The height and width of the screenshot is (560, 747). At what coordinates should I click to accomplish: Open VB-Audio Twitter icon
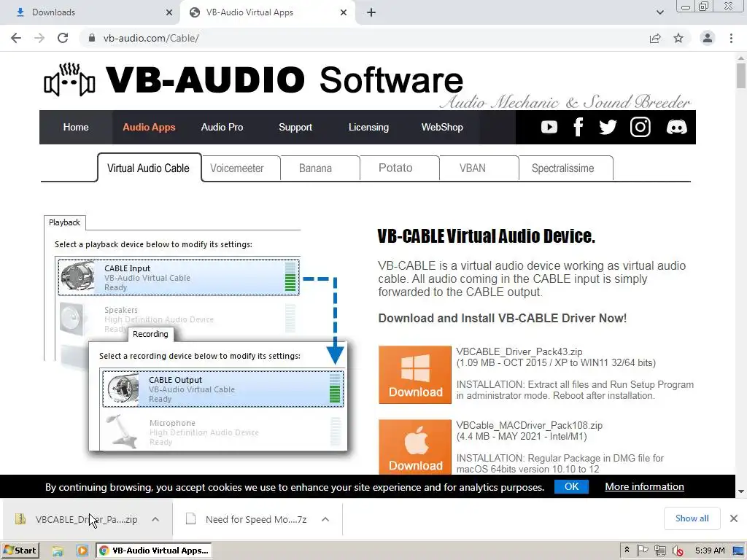tap(608, 127)
